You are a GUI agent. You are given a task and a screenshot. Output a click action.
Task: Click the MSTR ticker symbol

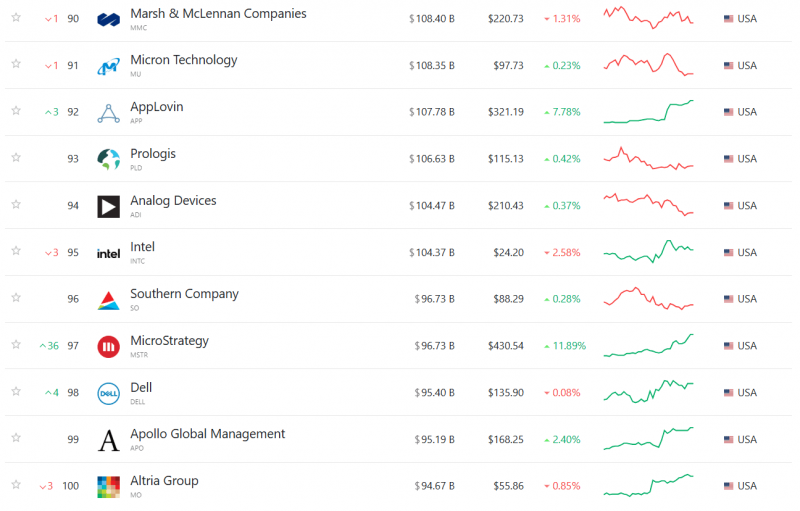click(x=139, y=355)
